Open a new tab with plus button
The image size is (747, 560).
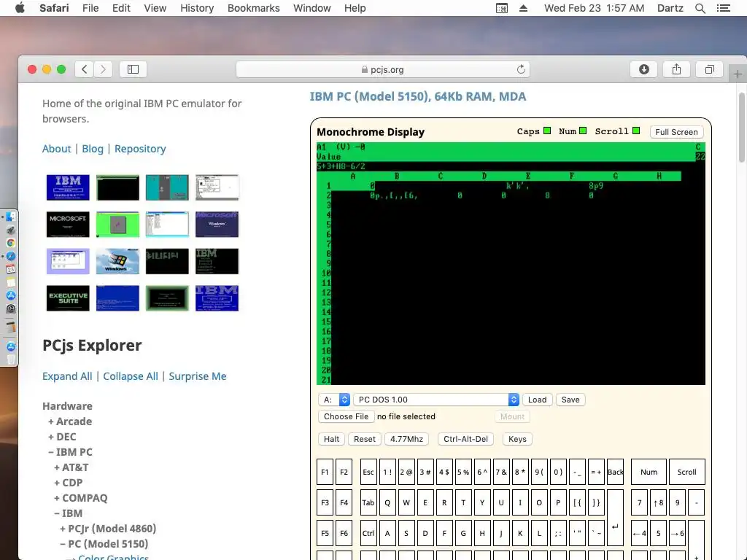coord(738,74)
